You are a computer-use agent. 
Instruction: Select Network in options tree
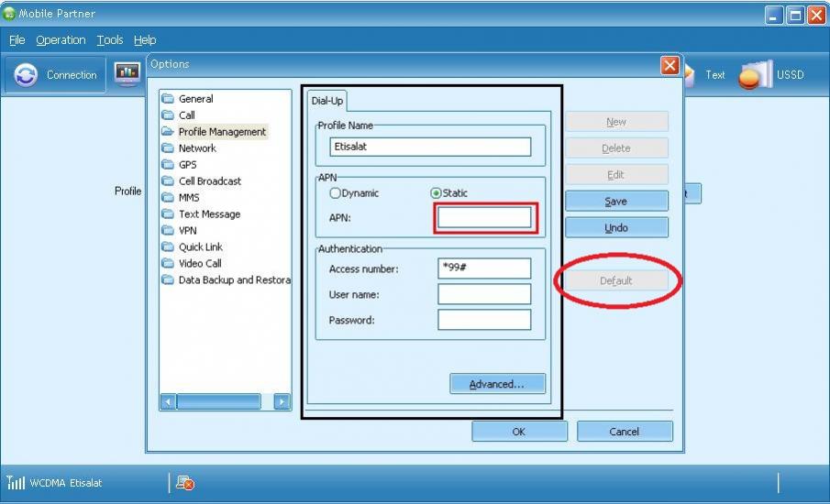click(197, 148)
